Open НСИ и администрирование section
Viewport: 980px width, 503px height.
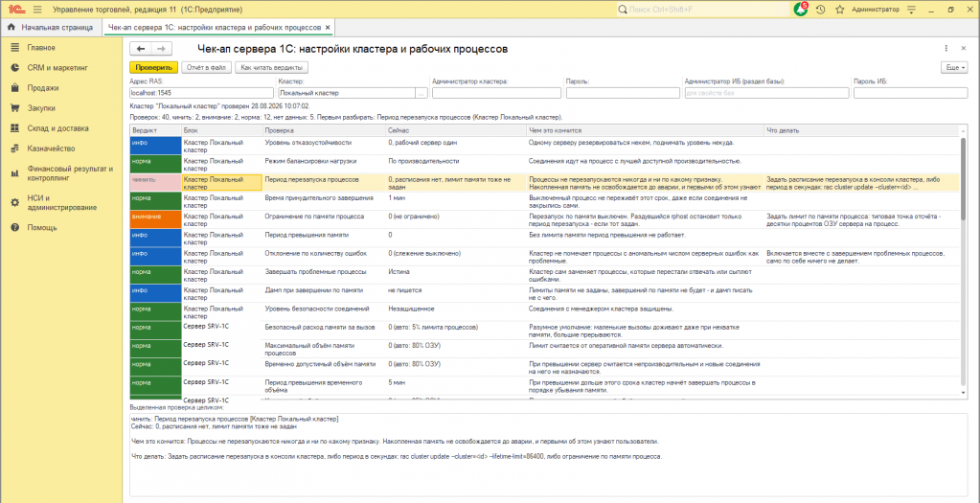click(61, 202)
